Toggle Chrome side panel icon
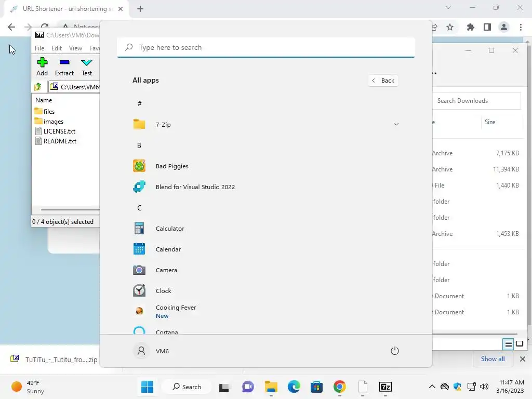Image resolution: width=532 pixels, height=399 pixels. [x=487, y=27]
